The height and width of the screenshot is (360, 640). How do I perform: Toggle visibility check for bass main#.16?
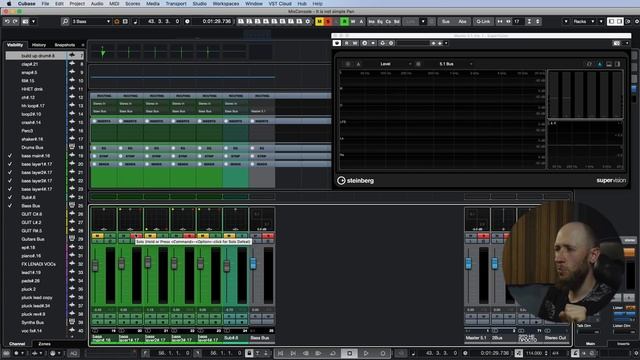pyautogui.click(x=10, y=156)
